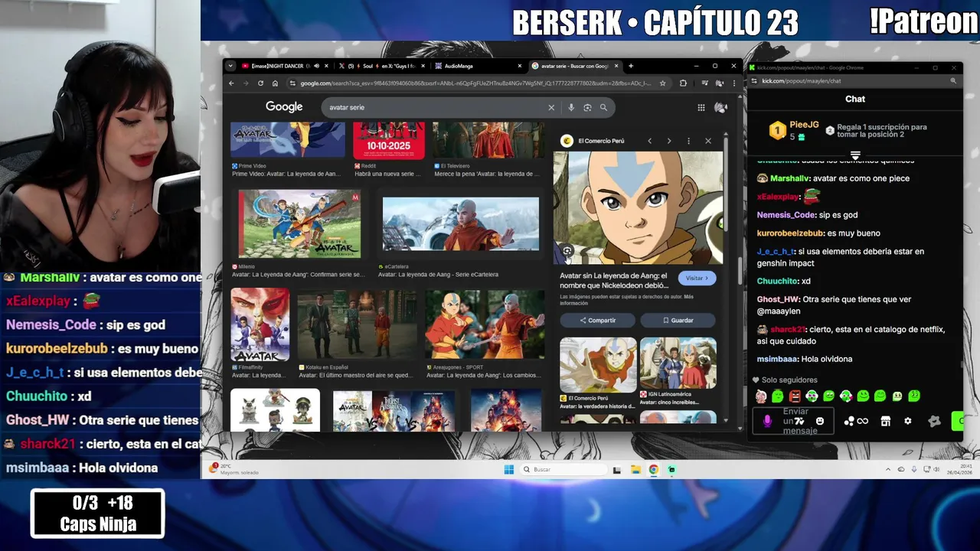The width and height of the screenshot is (980, 551).
Task: Open El Comercio Perú source link
Action: (601, 141)
